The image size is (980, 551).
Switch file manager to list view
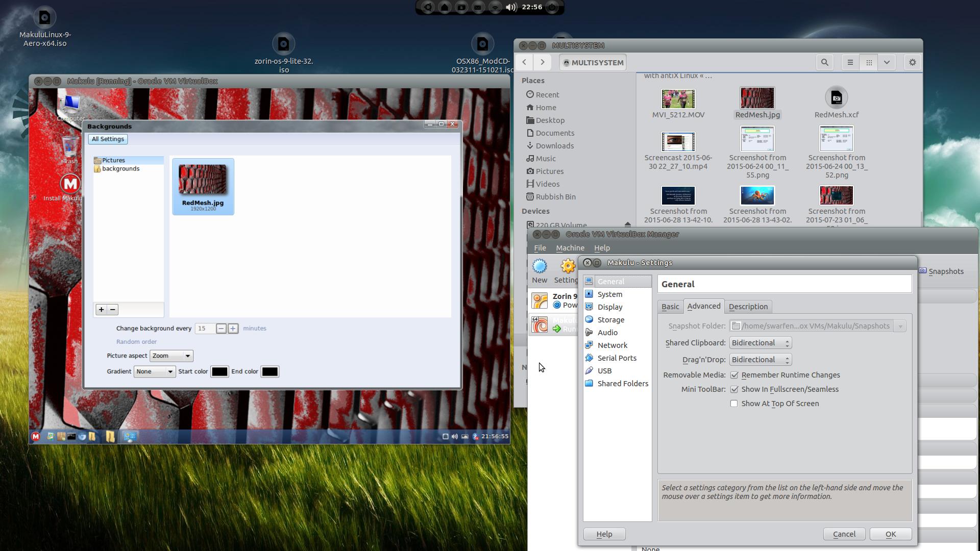coord(850,62)
